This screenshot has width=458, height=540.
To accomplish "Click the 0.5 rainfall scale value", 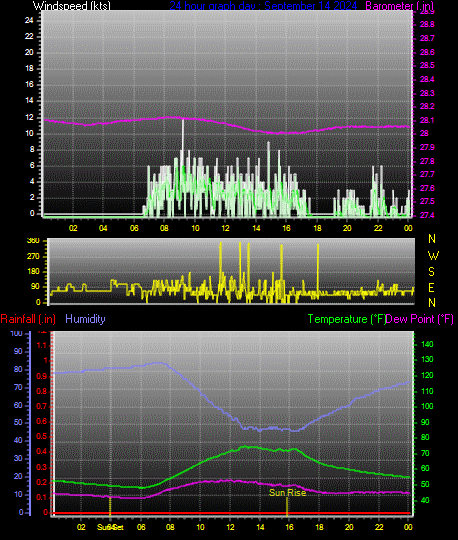I will tap(42, 436).
